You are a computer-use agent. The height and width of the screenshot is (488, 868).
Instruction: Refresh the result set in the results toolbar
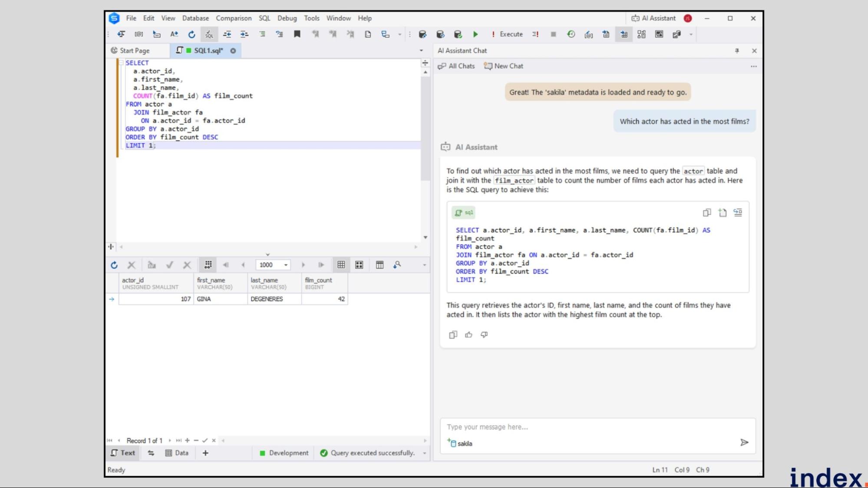pos(114,265)
